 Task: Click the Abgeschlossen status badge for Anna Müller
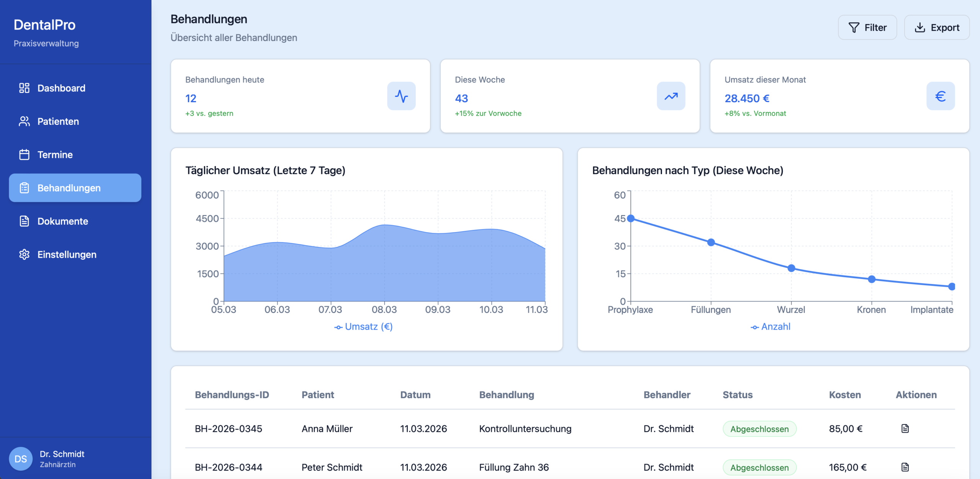click(x=759, y=429)
